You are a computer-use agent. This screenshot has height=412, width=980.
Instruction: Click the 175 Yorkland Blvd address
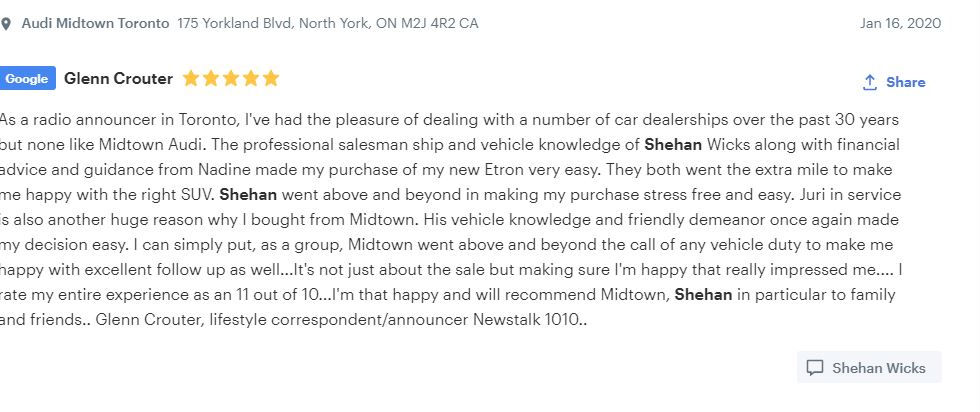[x=327, y=23]
